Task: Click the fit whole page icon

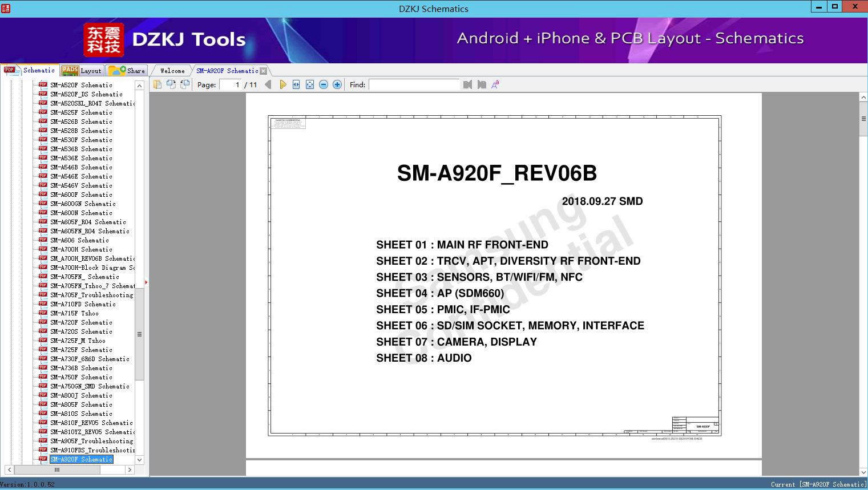Action: point(310,84)
